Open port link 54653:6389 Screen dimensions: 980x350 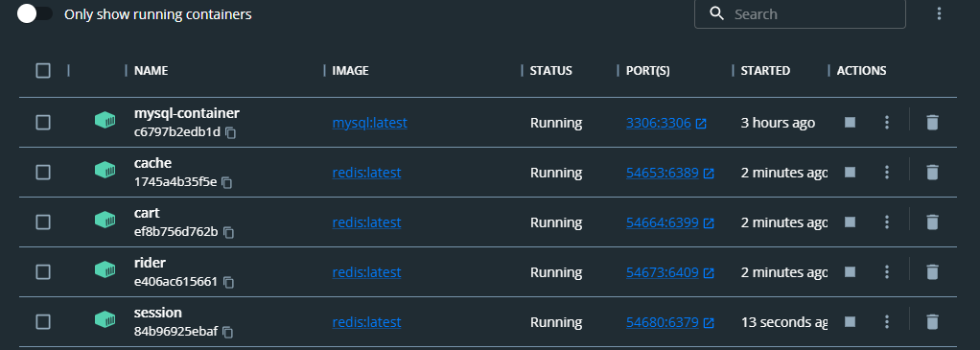tap(670, 173)
